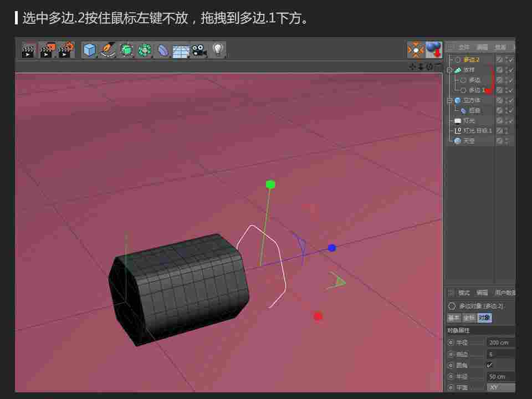Click the enable checkmark beside 立方体
The width and height of the screenshot is (532, 399).
point(511,100)
